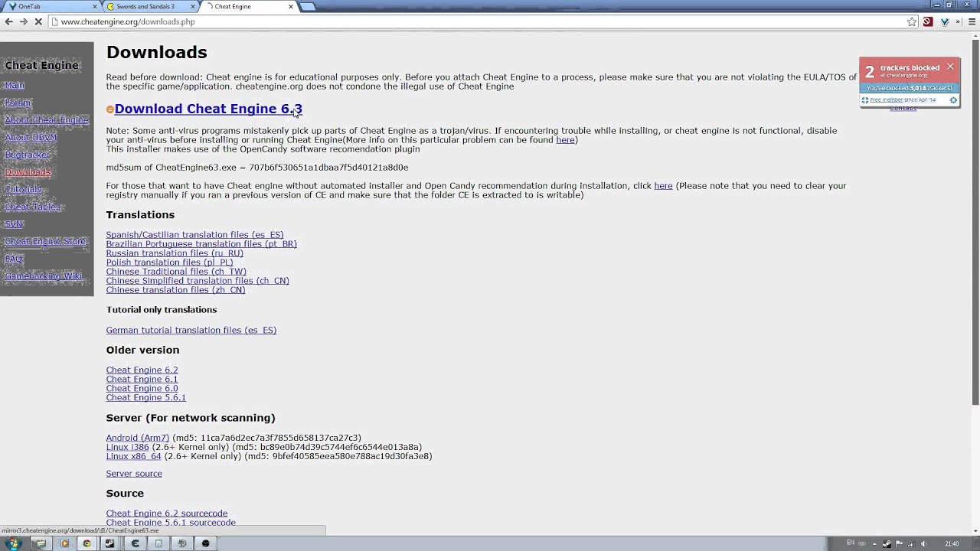Switch to Chrome in the taskbar

[x=87, y=543]
